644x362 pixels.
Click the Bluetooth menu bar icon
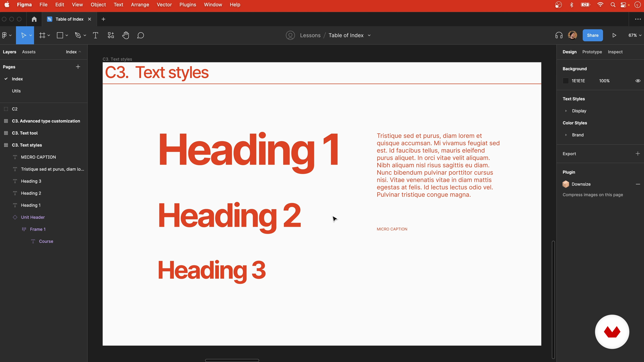click(x=572, y=5)
